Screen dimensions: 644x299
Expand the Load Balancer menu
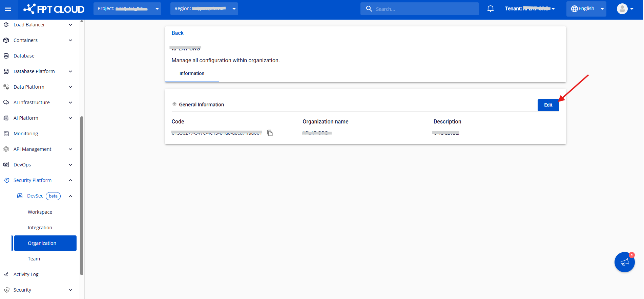click(x=70, y=25)
